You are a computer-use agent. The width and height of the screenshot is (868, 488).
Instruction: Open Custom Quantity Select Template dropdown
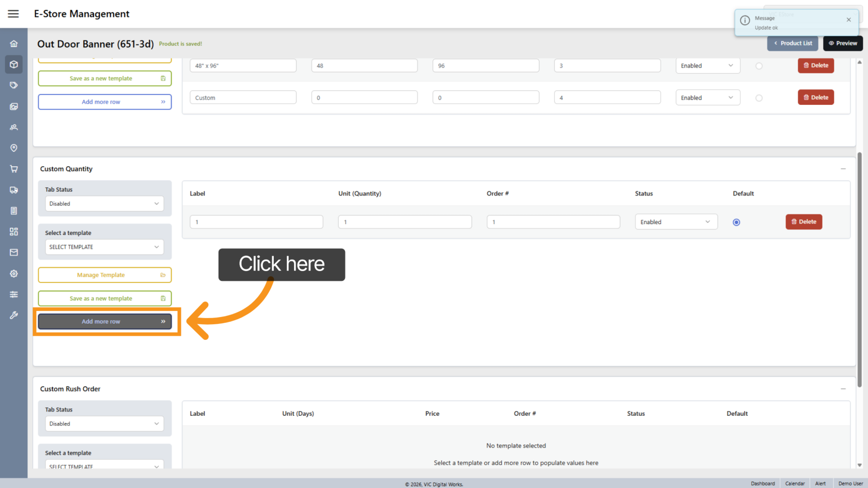(x=104, y=247)
